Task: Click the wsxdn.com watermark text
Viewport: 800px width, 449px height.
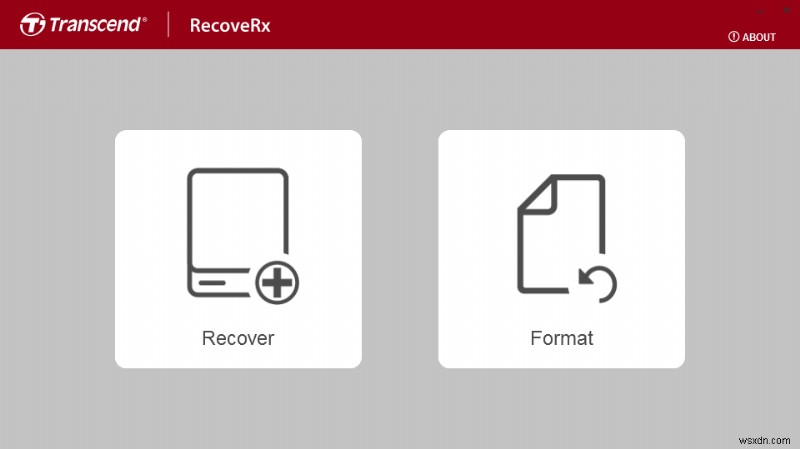Action: [x=764, y=440]
